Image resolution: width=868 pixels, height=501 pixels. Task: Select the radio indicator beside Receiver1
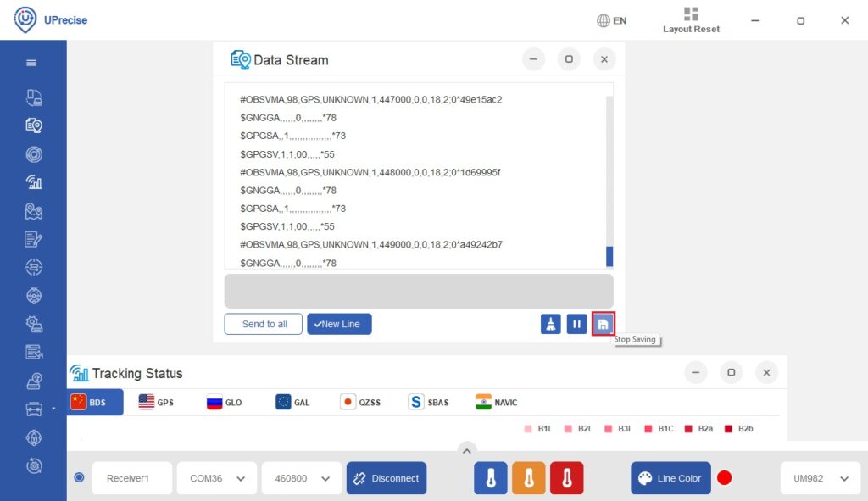pyautogui.click(x=79, y=477)
